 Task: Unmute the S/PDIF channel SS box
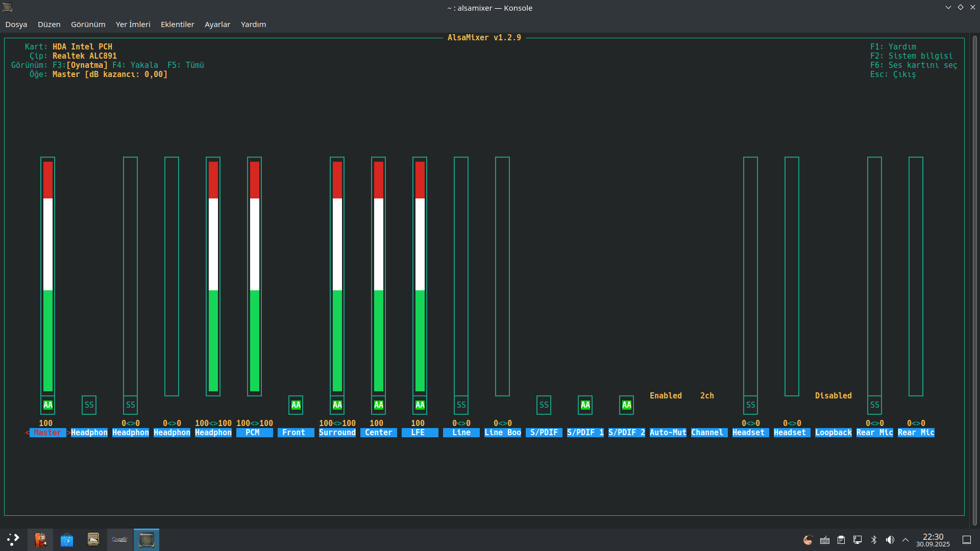[x=544, y=405]
